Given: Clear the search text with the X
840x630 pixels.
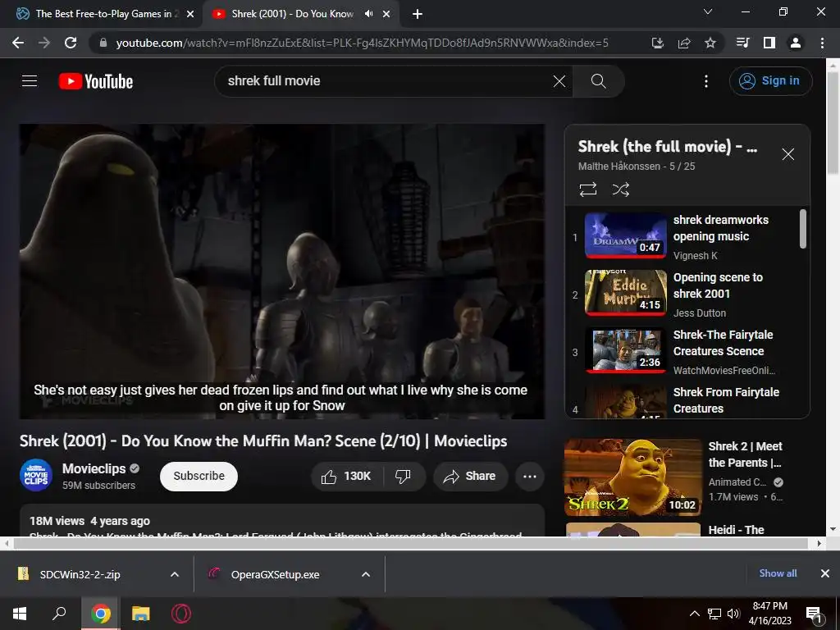Looking at the screenshot, I should 559,81.
